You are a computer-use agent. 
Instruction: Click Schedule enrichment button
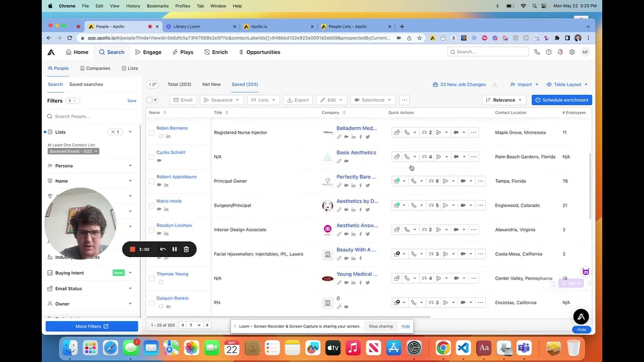tap(561, 100)
